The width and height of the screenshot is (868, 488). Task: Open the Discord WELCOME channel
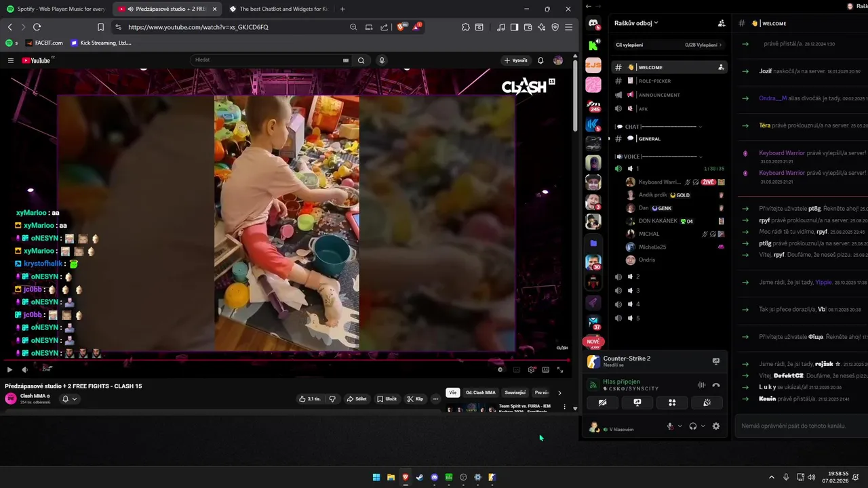pyautogui.click(x=669, y=67)
